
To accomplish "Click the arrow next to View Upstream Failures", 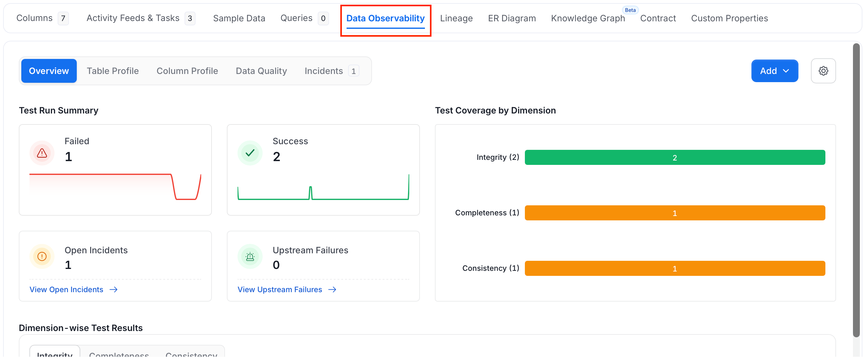I will [332, 290].
